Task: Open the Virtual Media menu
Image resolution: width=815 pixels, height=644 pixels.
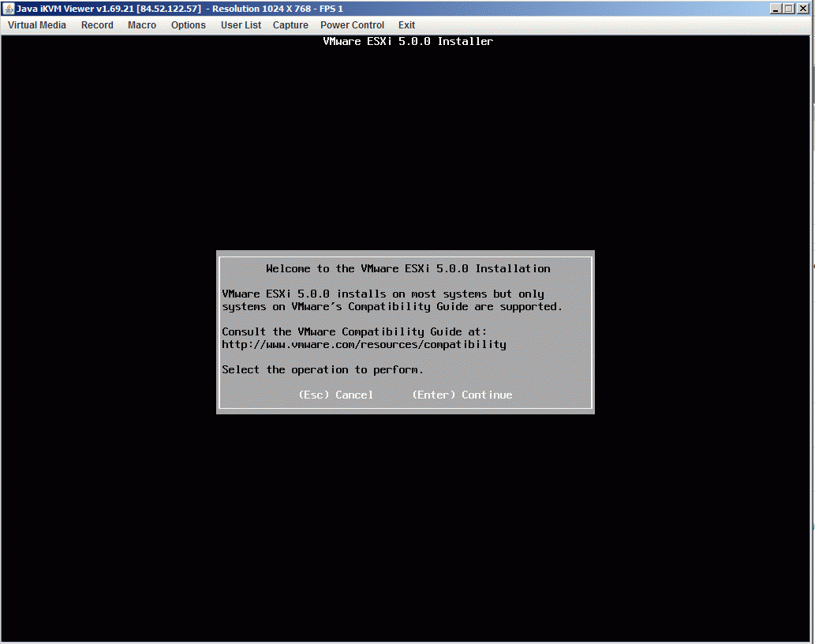Action: [x=37, y=25]
